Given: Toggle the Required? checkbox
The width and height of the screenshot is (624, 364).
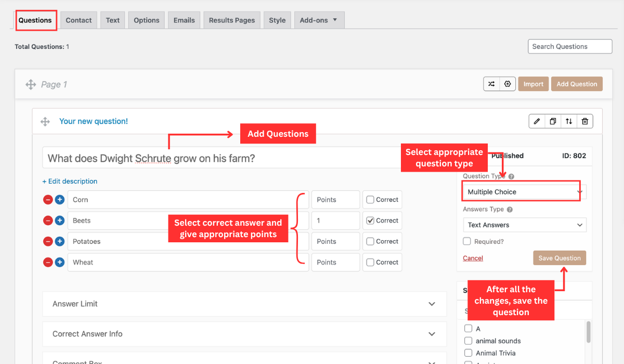Looking at the screenshot, I should point(467,241).
